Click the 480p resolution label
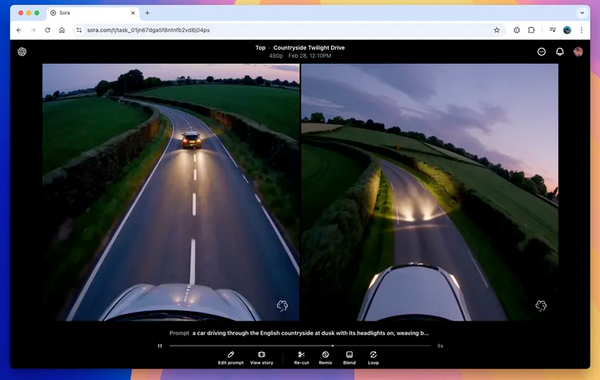Image resolution: width=600 pixels, height=380 pixels. click(276, 56)
